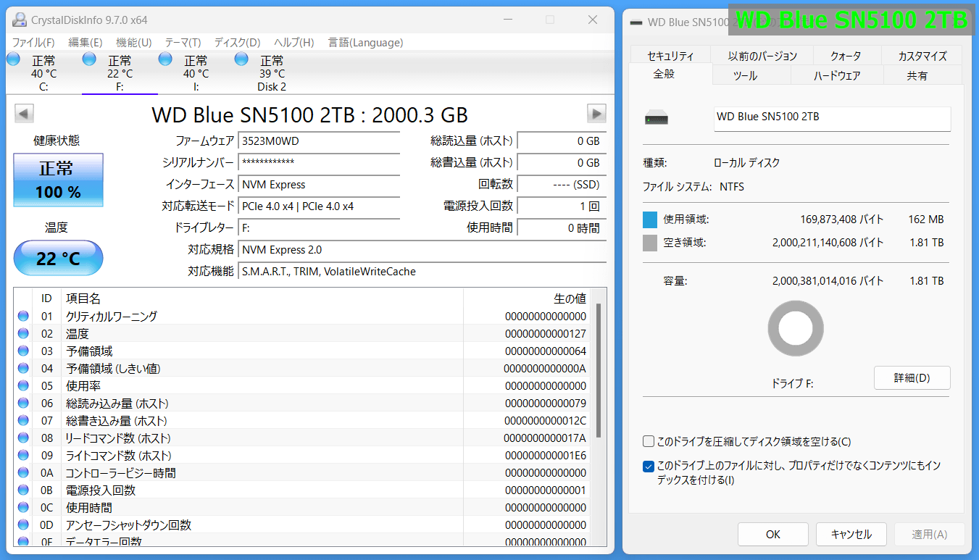This screenshot has height=560, width=979.
Task: Show the next disk with right arrow
Action: point(596,114)
